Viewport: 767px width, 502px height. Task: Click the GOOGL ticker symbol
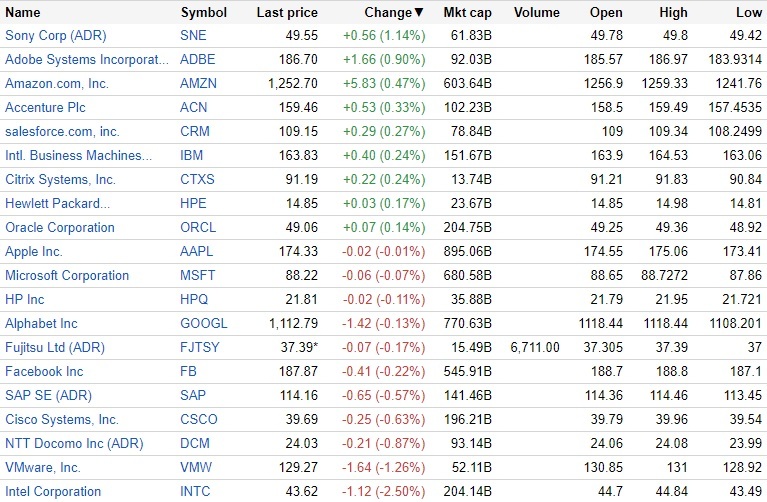[203, 323]
